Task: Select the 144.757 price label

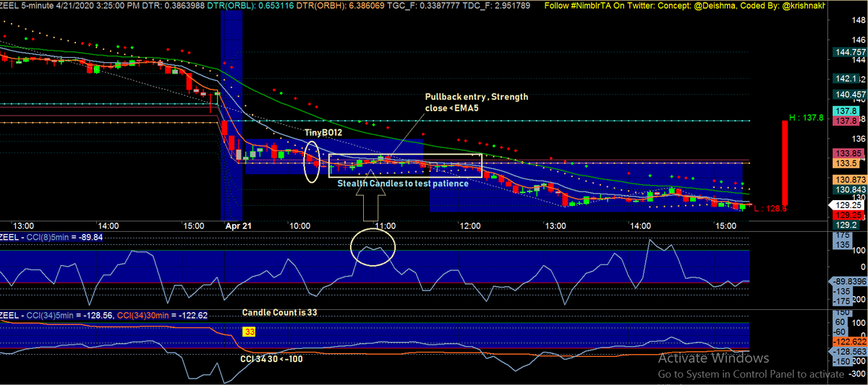Action: pyautogui.click(x=850, y=52)
